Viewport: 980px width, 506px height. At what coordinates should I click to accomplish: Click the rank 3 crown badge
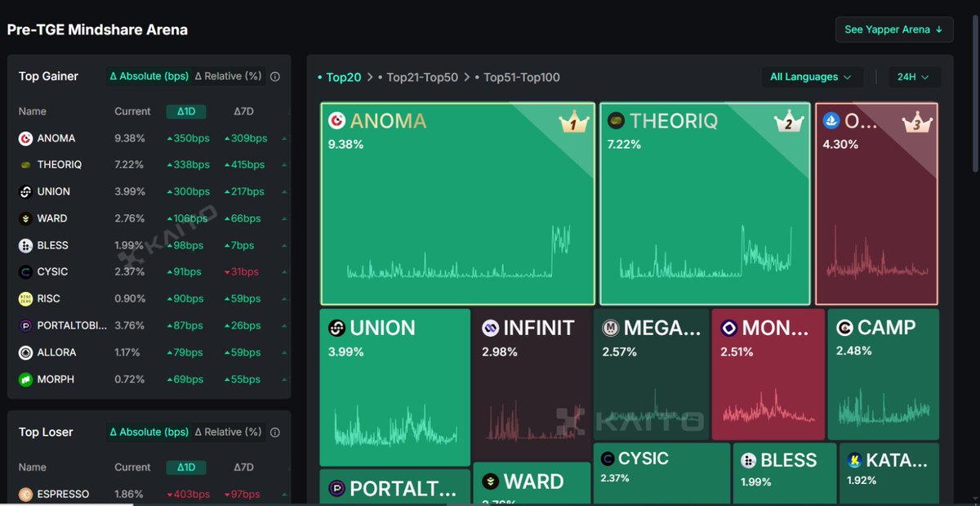916,123
